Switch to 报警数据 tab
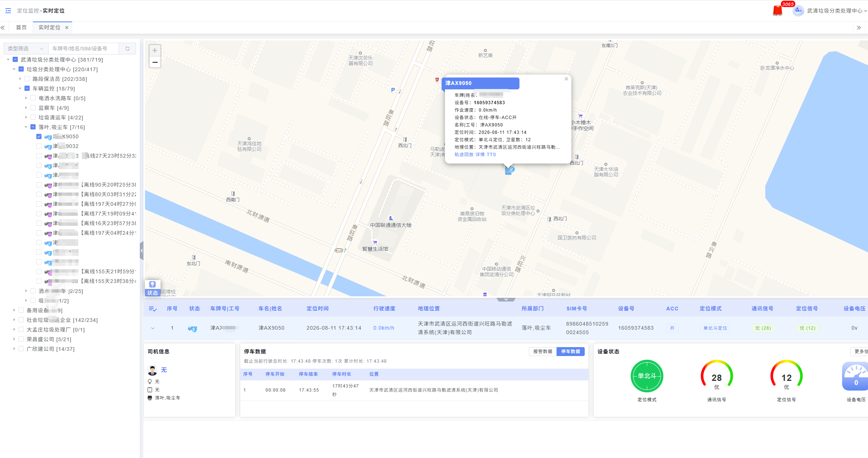This screenshot has height=458, width=868. 542,352
